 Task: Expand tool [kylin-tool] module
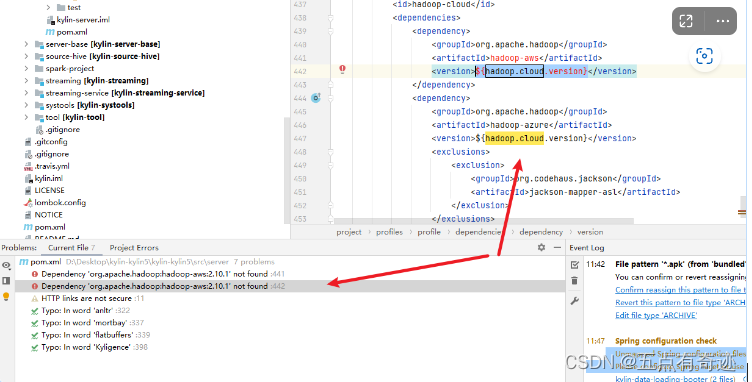tap(26, 117)
